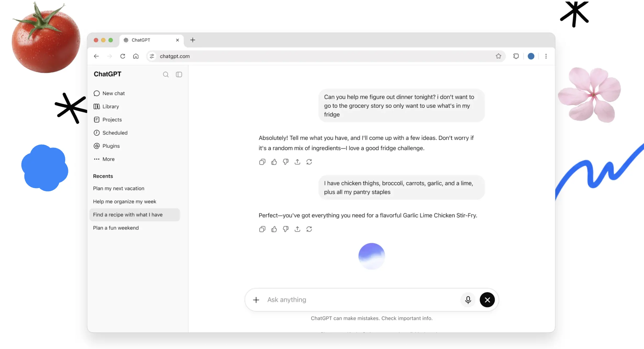Viewport: 644px width, 349px height.
Task: Open the browser three-dot menu
Action: pyautogui.click(x=546, y=56)
